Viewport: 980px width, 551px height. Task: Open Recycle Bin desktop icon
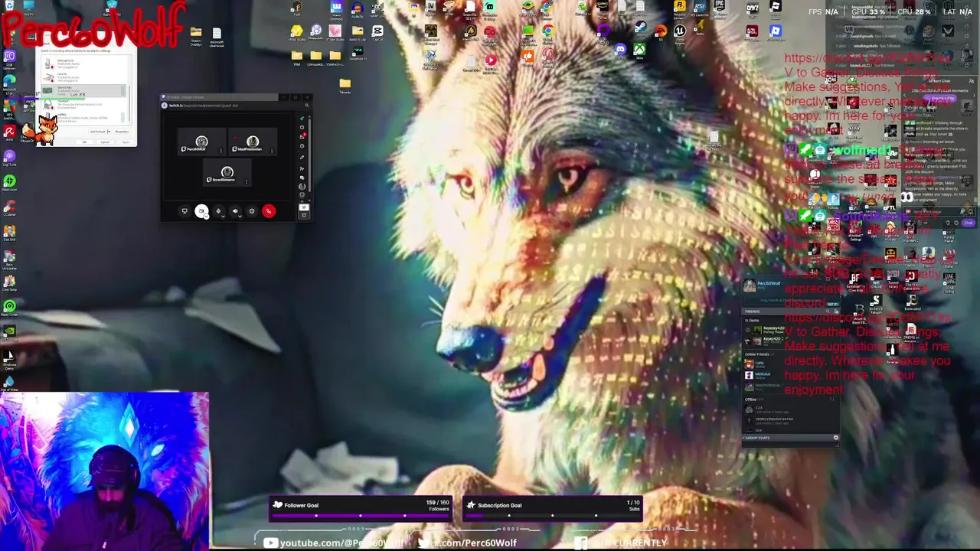(x=8, y=8)
